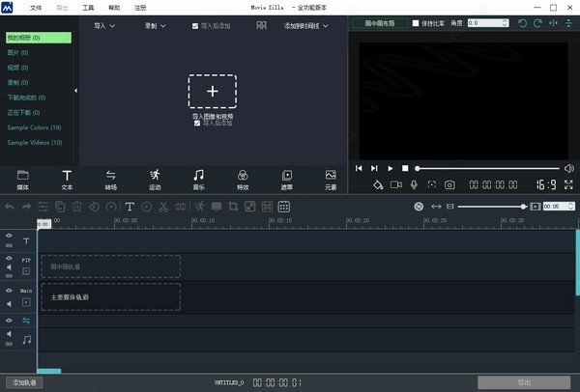Open the 音乐 (Music) panel

coord(198,179)
